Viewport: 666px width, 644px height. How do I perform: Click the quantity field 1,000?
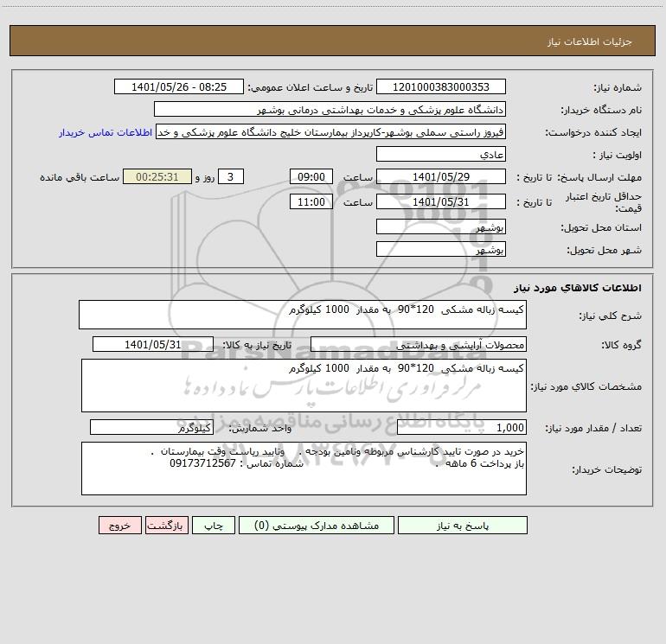[462, 427]
